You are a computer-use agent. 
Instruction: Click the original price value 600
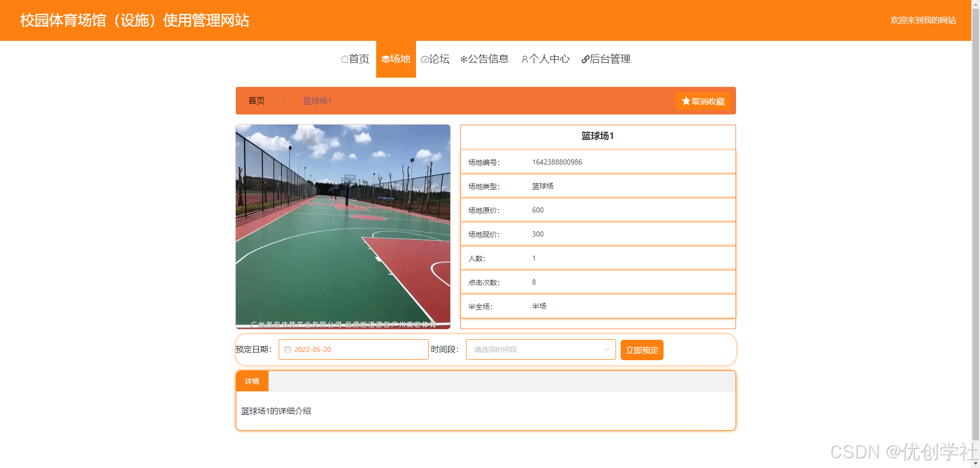[537, 210]
